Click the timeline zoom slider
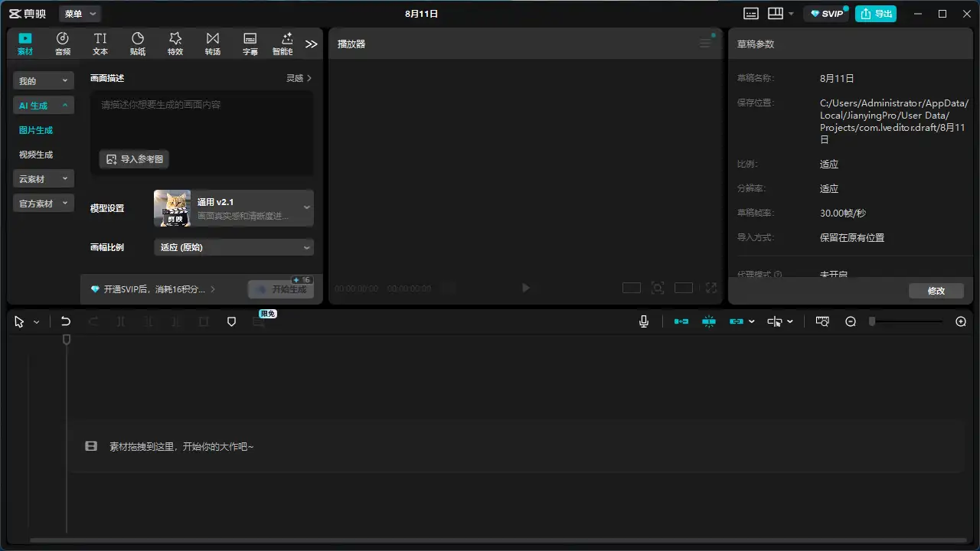Image resolution: width=980 pixels, height=551 pixels. 907,322
